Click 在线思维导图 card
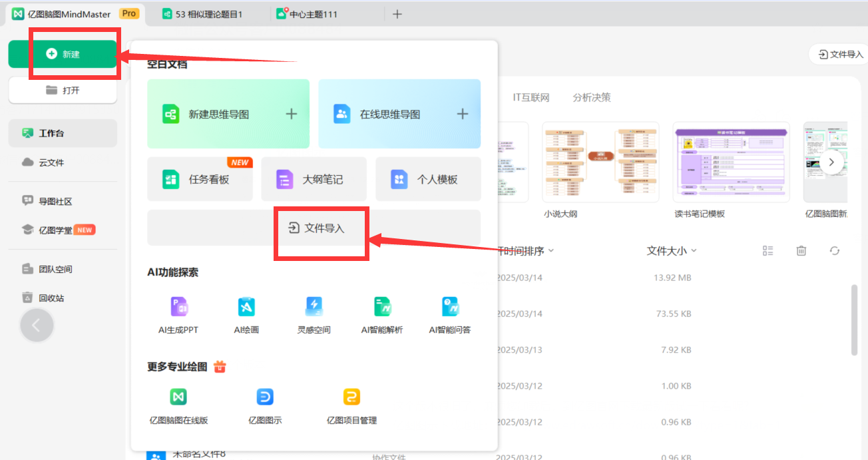This screenshot has height=460, width=868. pyautogui.click(x=399, y=114)
